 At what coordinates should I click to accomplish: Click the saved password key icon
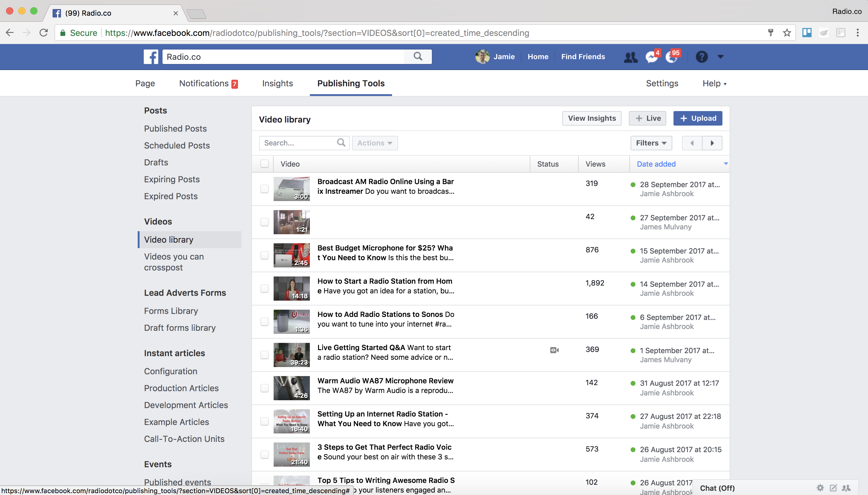(770, 33)
